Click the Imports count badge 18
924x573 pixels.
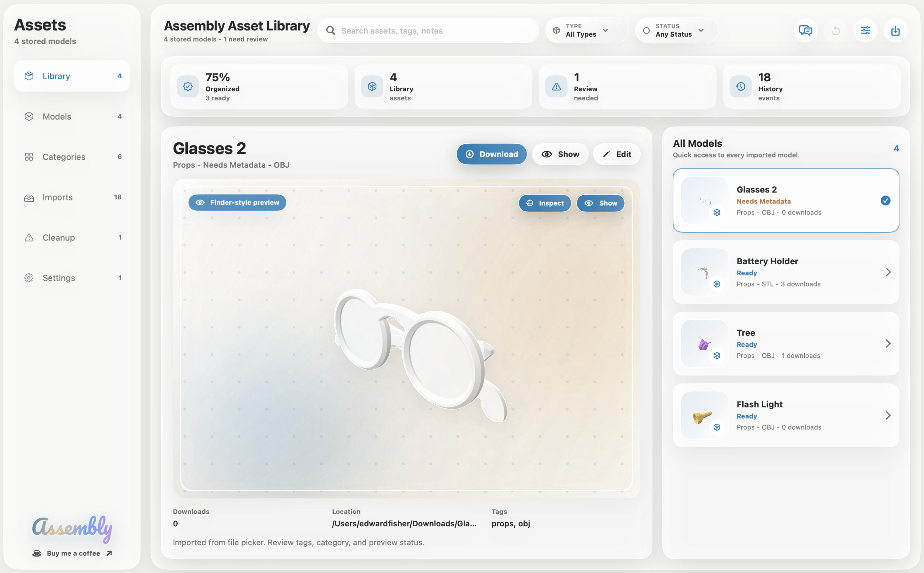[x=118, y=197]
